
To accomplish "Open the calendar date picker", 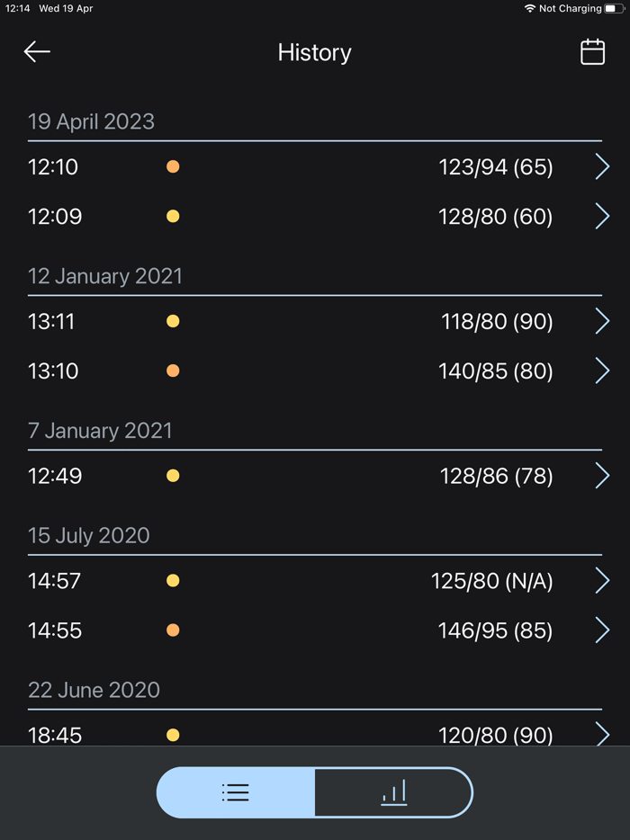I will point(592,51).
